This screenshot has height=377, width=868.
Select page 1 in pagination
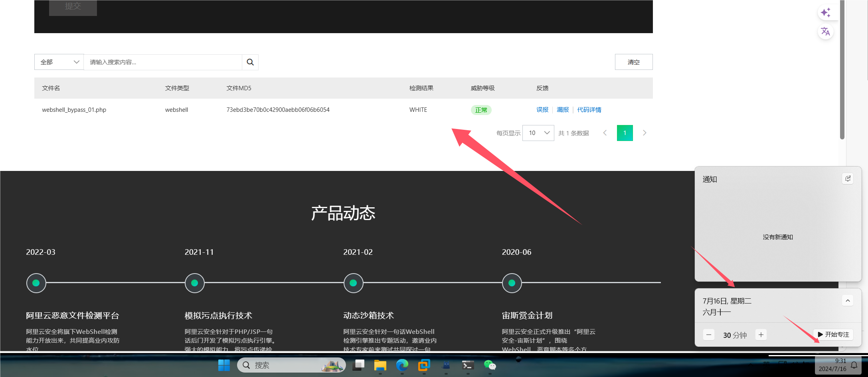point(625,133)
